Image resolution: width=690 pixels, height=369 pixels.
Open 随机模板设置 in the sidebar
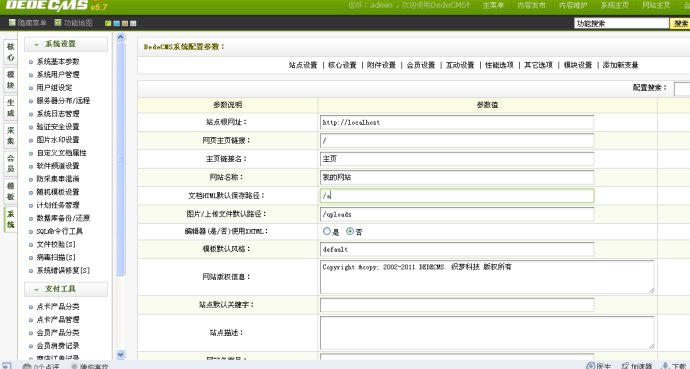coord(58,192)
